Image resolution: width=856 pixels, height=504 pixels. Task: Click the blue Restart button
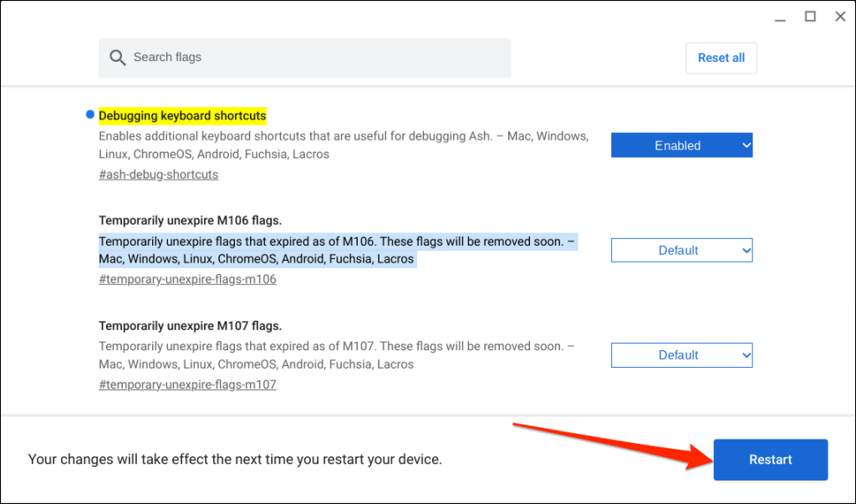770,460
